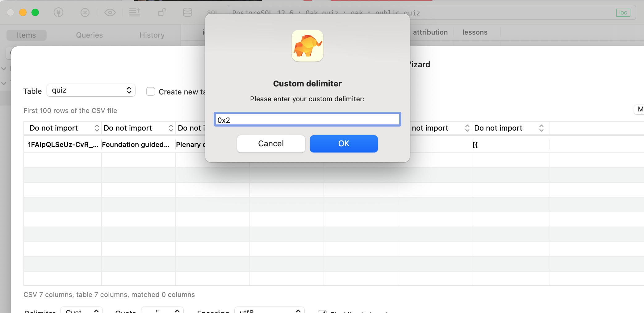Enable the Create new table checkbox

click(x=150, y=91)
